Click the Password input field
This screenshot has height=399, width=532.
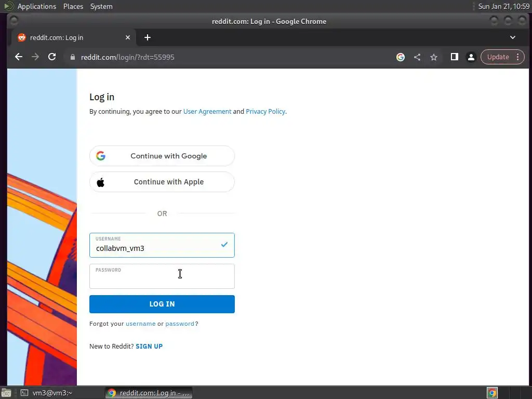click(x=162, y=276)
